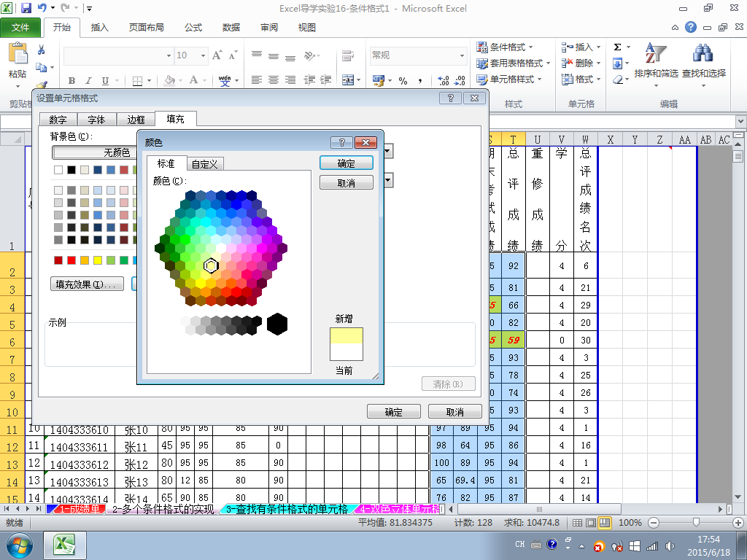Click the AutoSum sigma icon

pyautogui.click(x=618, y=47)
